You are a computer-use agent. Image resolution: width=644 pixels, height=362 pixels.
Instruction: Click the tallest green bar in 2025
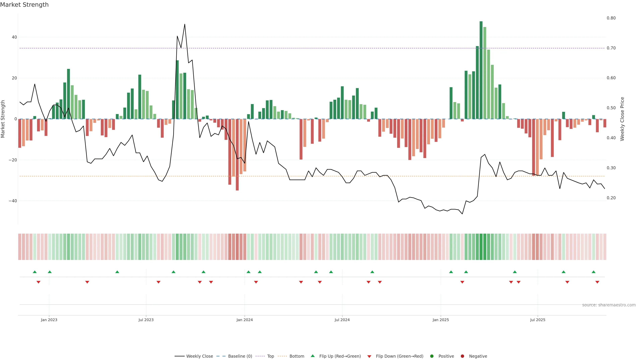481,70
